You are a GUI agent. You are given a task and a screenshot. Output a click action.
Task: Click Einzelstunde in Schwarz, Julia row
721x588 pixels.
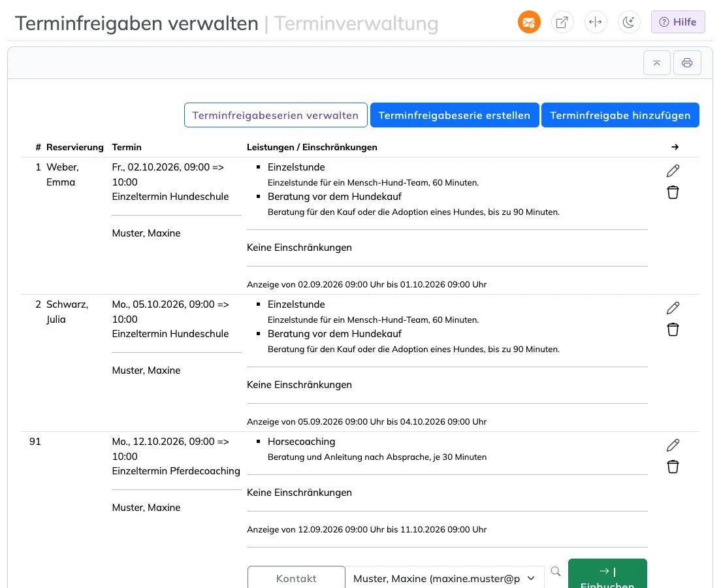[x=296, y=304]
